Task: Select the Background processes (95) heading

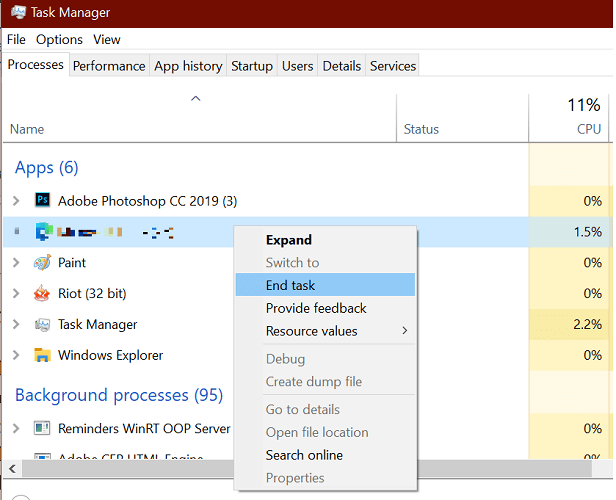Action: (119, 395)
